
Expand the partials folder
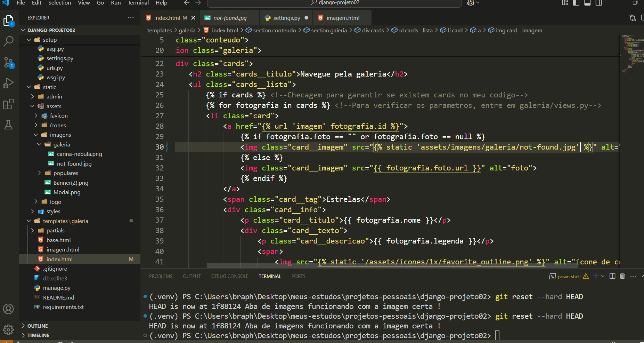click(x=80, y=230)
